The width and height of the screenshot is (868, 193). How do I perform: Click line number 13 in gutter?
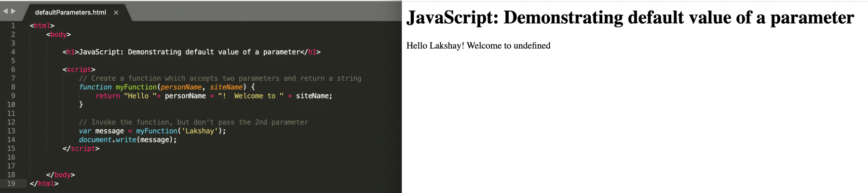(11, 131)
